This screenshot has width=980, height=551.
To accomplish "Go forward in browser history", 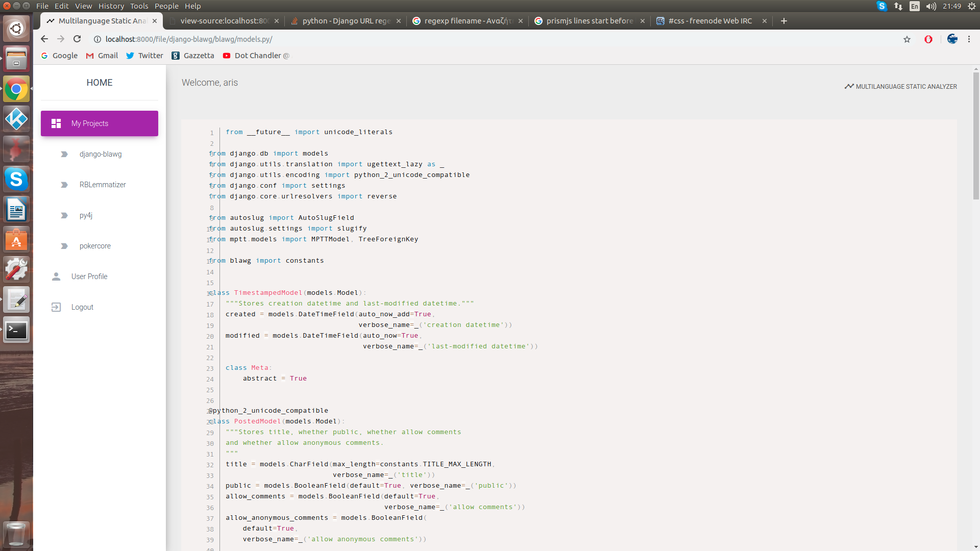I will (x=61, y=39).
